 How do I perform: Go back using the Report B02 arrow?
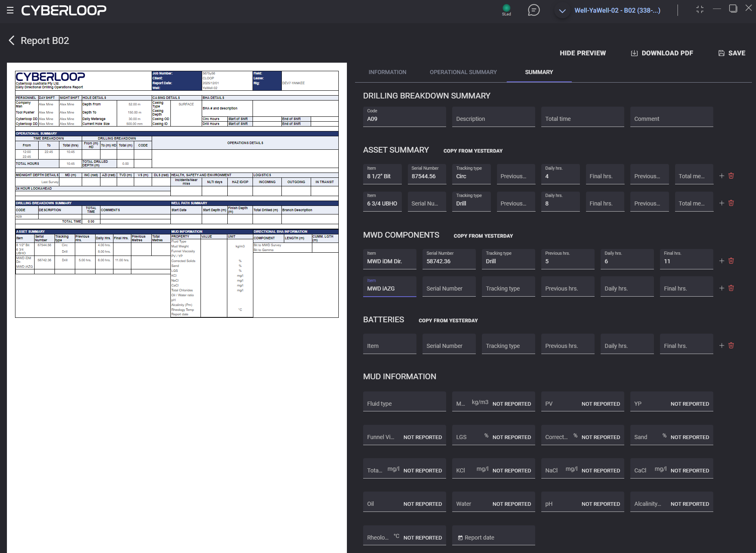11,41
